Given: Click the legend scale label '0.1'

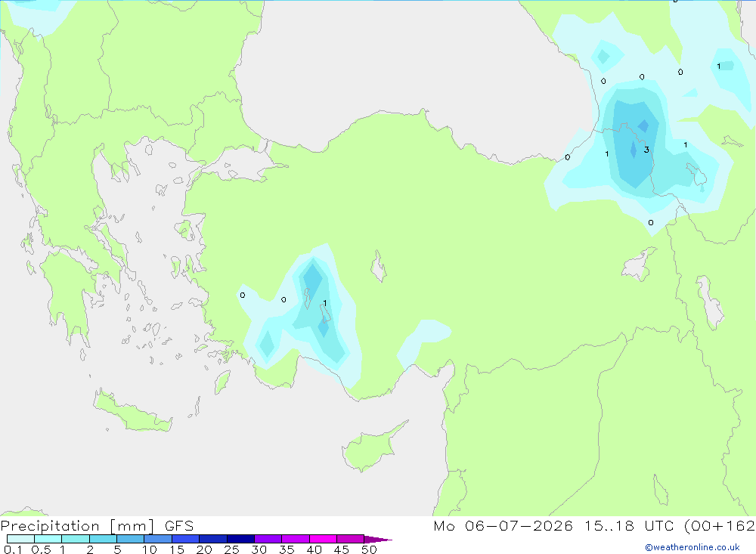Looking at the screenshot, I should point(13,549).
